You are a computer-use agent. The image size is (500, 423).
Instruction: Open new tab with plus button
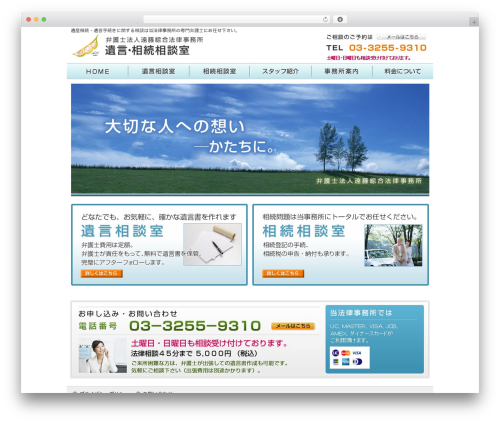click(x=474, y=22)
